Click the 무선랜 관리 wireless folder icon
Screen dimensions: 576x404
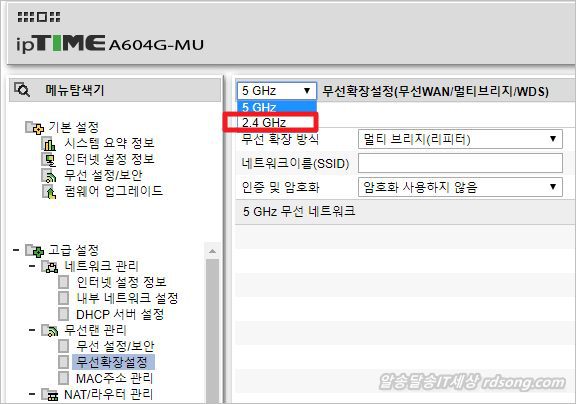coord(49,331)
